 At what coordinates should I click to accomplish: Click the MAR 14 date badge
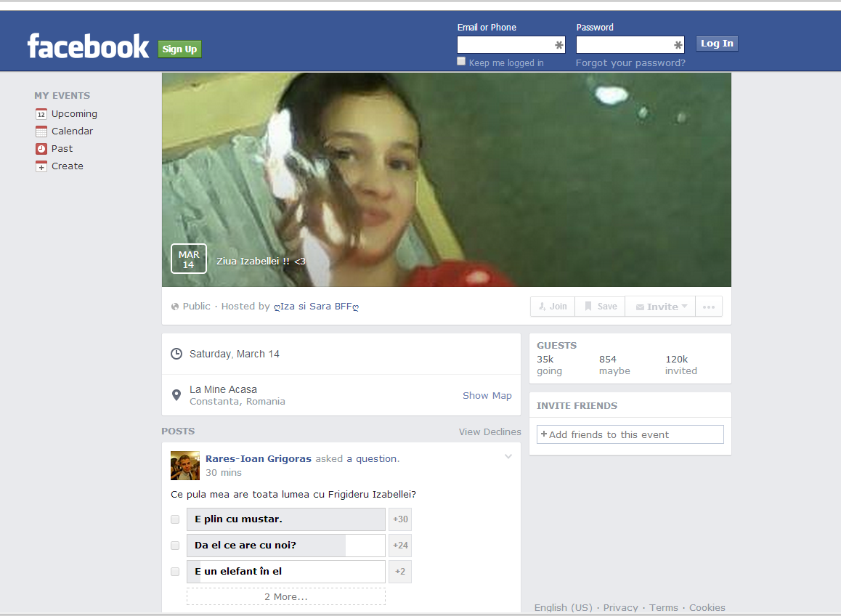click(x=188, y=259)
